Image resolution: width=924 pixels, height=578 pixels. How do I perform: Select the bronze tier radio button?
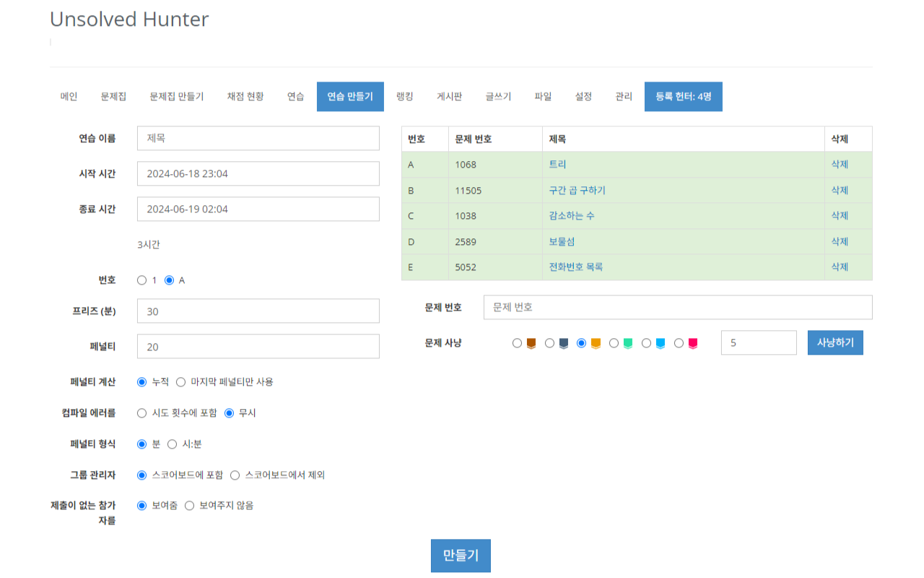[x=517, y=343]
